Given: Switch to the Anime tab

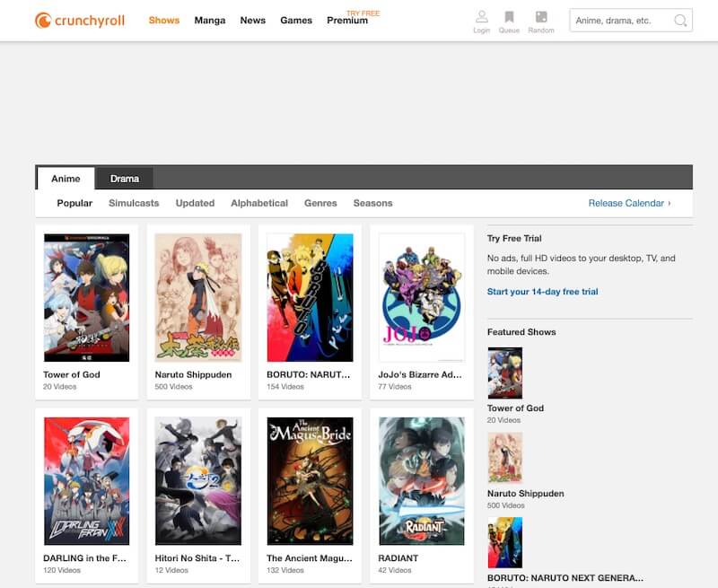Looking at the screenshot, I should coord(66,178).
